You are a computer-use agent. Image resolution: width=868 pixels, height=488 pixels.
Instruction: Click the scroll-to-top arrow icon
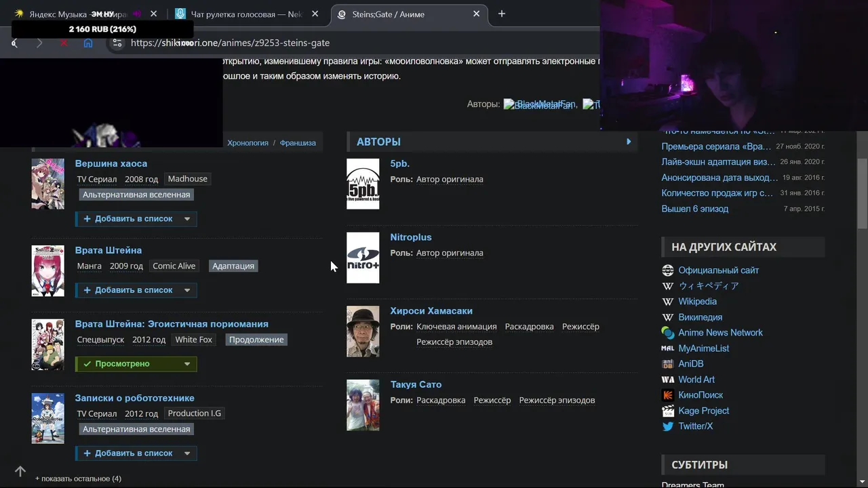click(20, 471)
